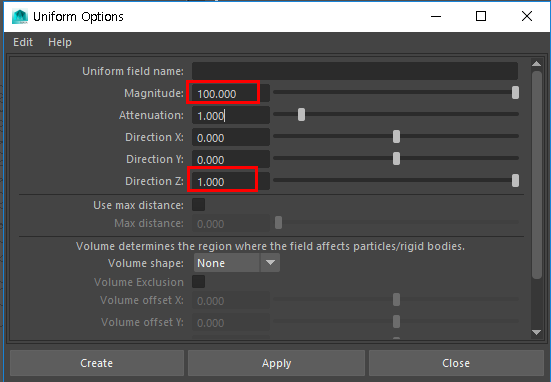The image size is (551, 382).
Task: Open the Volume shape dropdown
Action: tap(236, 263)
